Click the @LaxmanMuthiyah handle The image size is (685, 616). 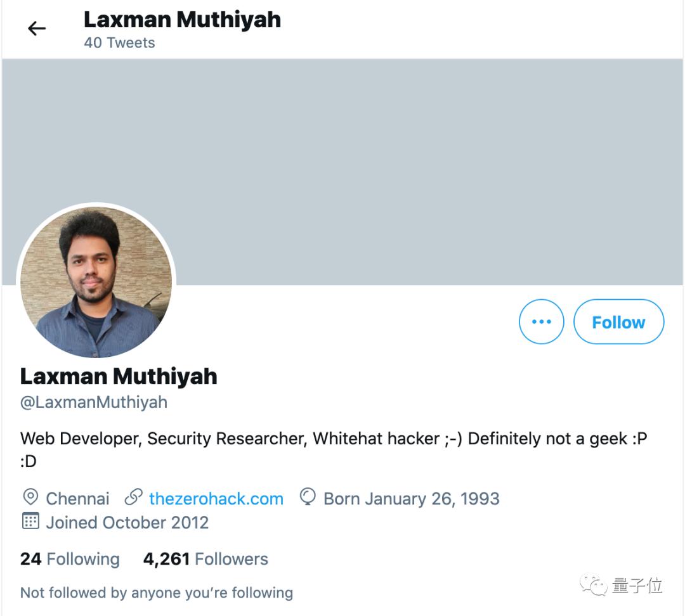(94, 402)
